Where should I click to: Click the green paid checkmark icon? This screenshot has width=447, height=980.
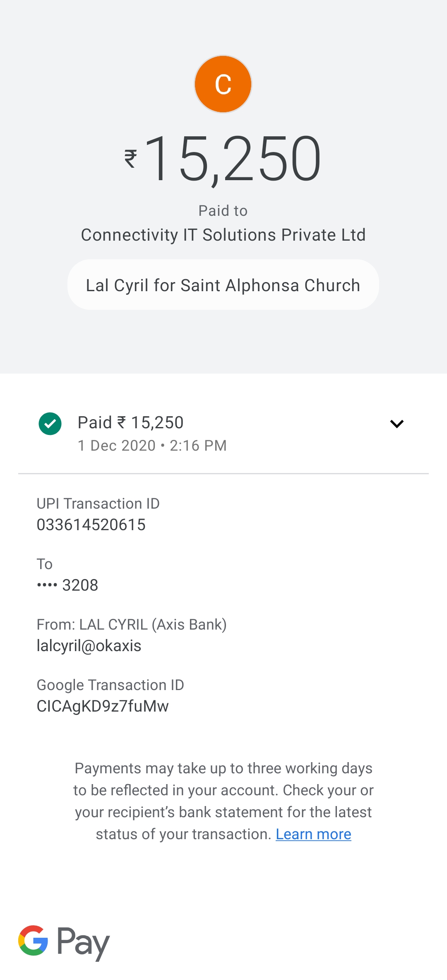click(50, 424)
